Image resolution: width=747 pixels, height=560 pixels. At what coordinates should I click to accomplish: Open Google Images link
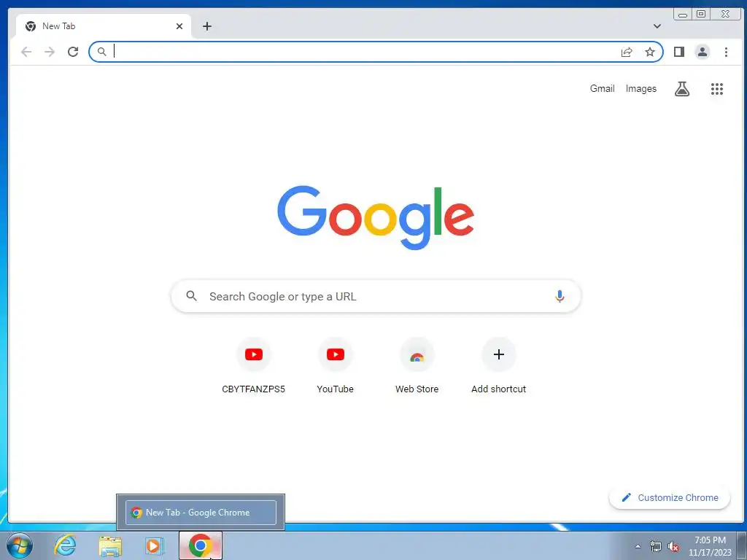coord(640,88)
